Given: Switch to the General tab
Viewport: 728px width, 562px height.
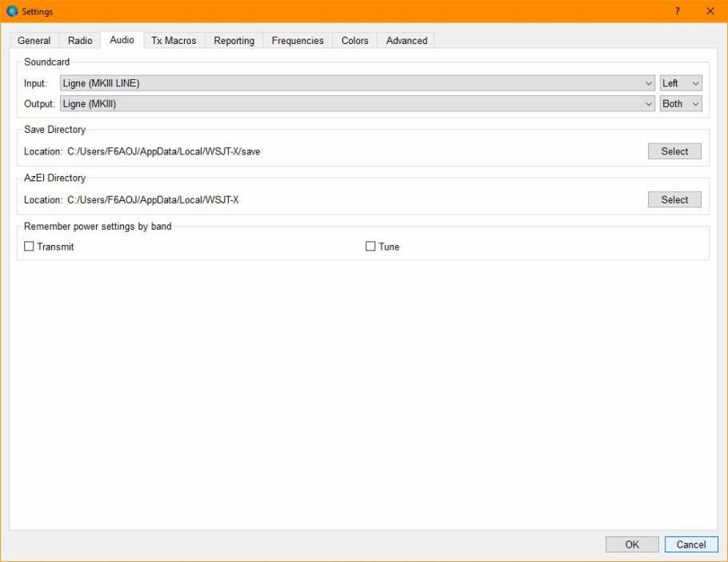Looking at the screenshot, I should (34, 41).
